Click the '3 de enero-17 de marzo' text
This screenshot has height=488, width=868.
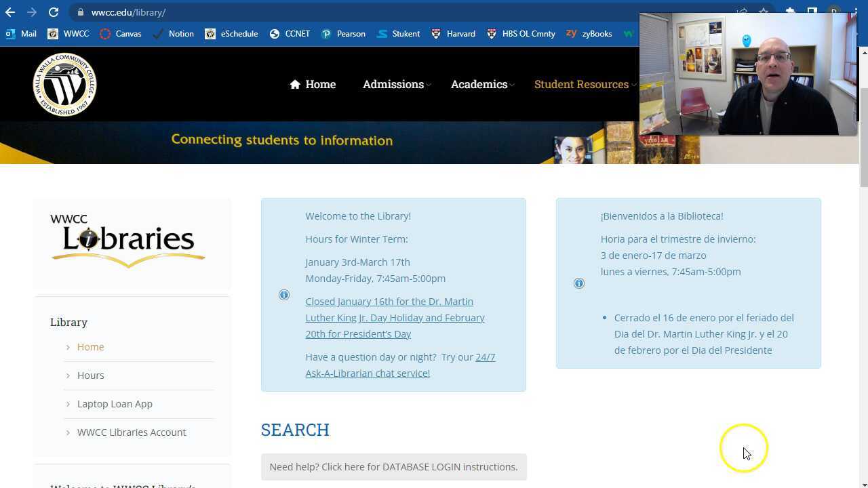[x=653, y=256]
